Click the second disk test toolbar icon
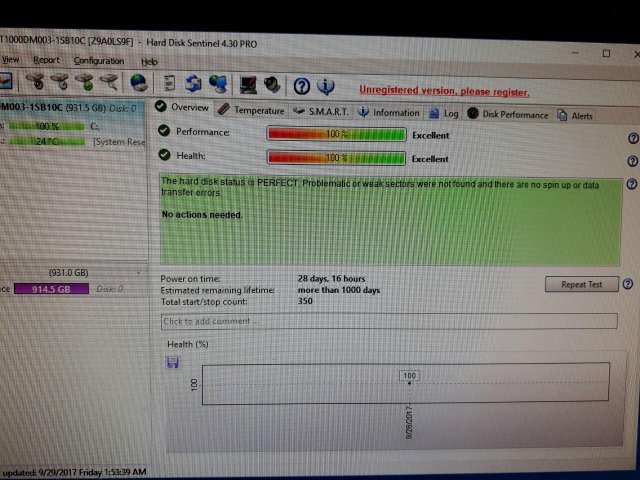640x480 pixels. click(x=60, y=81)
